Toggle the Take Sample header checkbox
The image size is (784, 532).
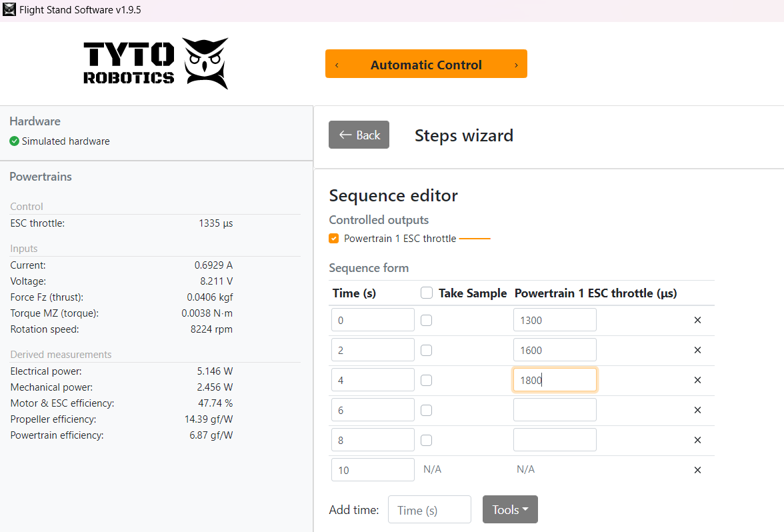pos(427,293)
